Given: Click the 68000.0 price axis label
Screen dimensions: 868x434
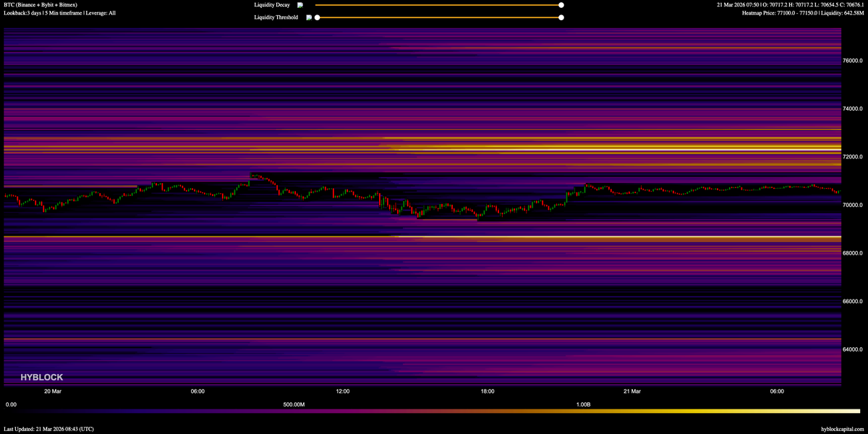Looking at the screenshot, I should [852, 253].
